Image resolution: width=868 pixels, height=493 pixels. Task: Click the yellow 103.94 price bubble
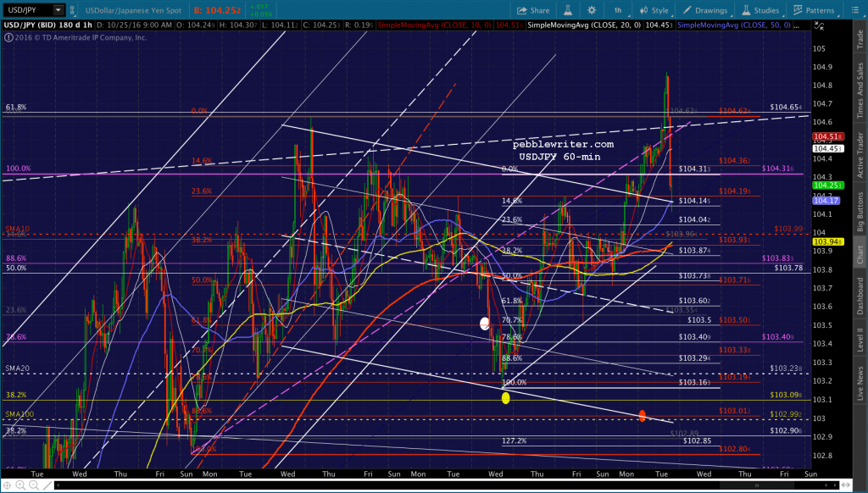(827, 241)
